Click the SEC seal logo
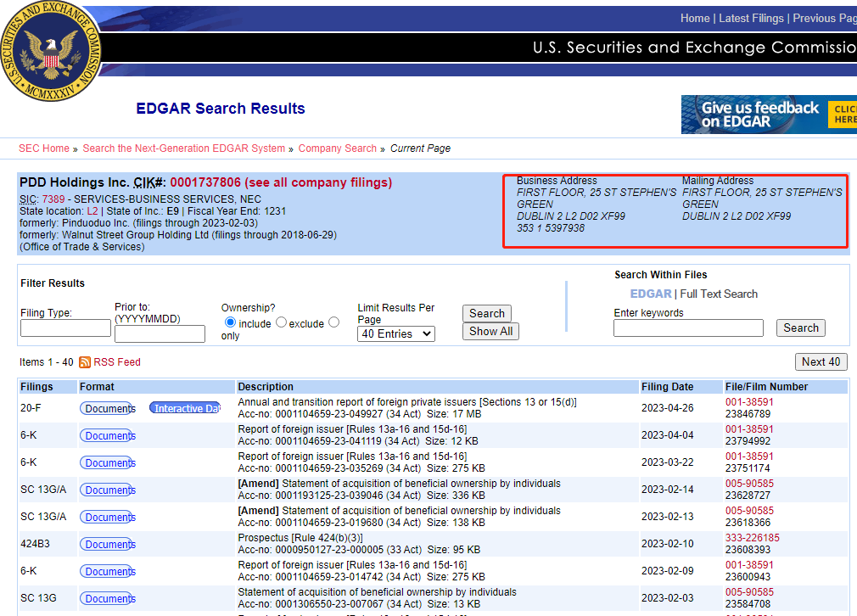This screenshot has width=857, height=616. 51,50
